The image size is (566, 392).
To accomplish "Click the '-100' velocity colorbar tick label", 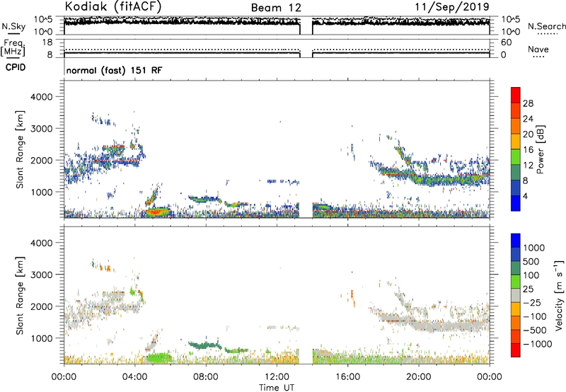I will tap(534, 316).
